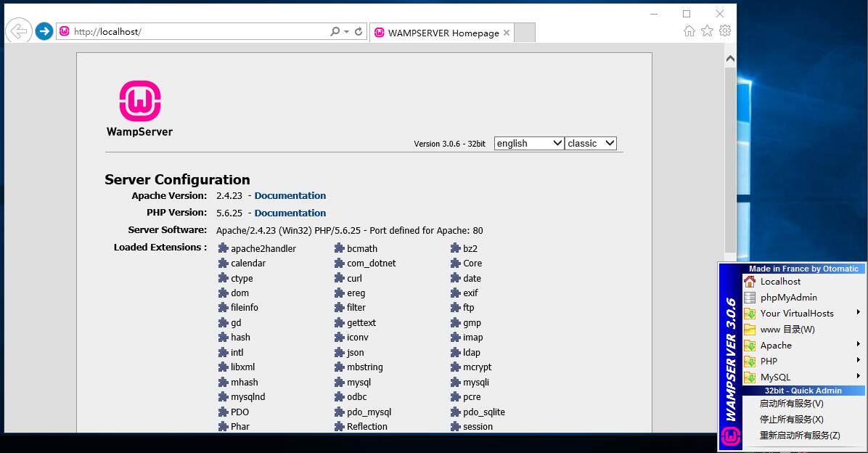
Task: Open favorites star icon
Action: tap(707, 31)
